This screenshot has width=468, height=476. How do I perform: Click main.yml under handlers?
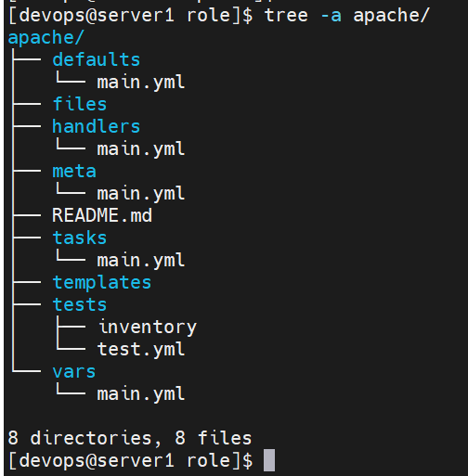tap(141, 149)
